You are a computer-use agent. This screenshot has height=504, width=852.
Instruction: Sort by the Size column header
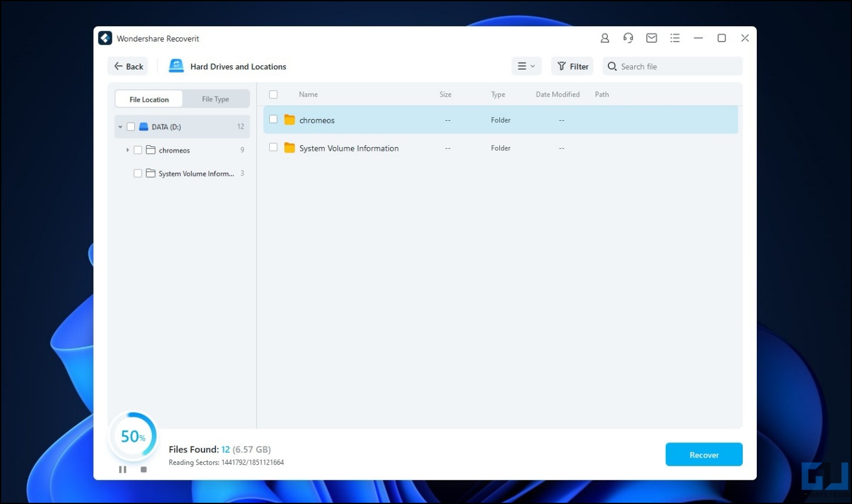pyautogui.click(x=446, y=95)
